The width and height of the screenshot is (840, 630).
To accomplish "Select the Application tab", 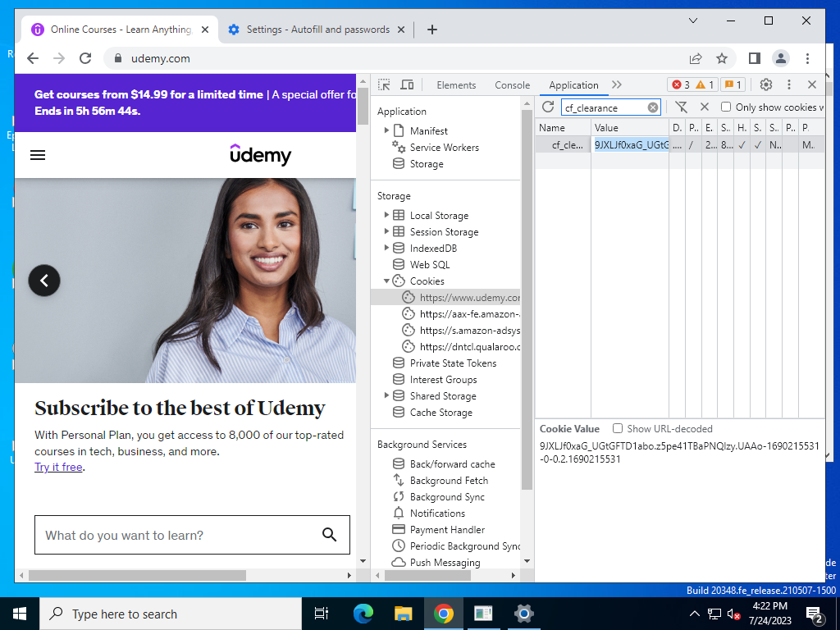I will (x=573, y=85).
